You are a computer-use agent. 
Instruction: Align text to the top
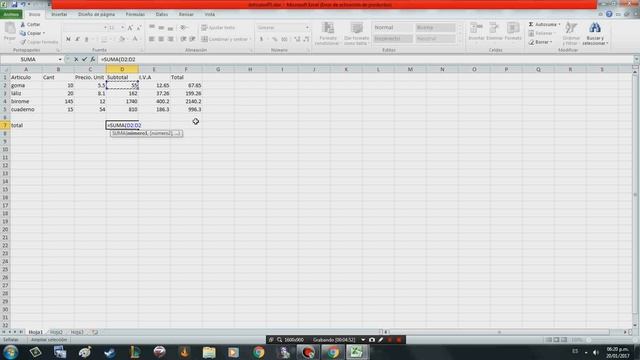click(x=152, y=27)
